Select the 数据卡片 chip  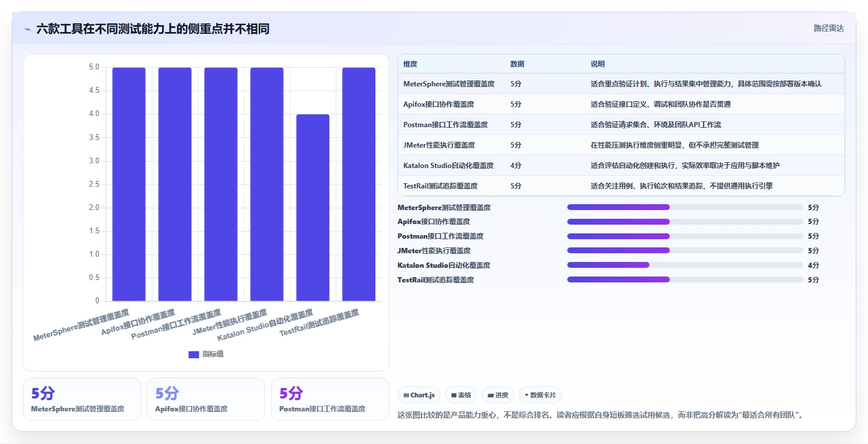click(540, 395)
